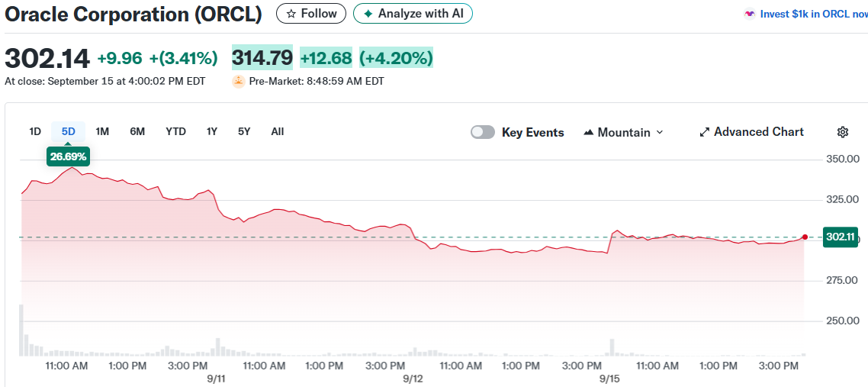Image resolution: width=868 pixels, height=387 pixels.
Task: Click the 302.11 current price label
Action: 841,237
